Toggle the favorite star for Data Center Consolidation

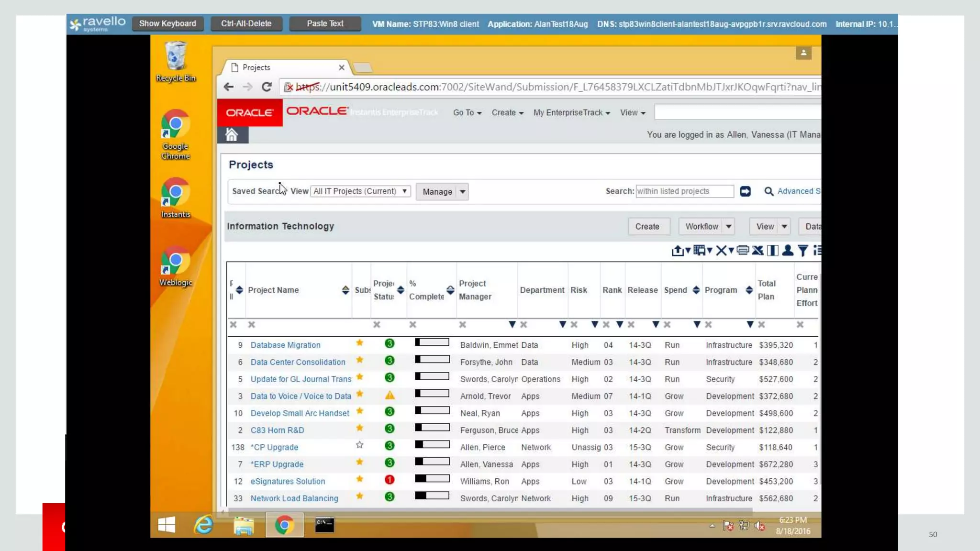[x=360, y=360]
